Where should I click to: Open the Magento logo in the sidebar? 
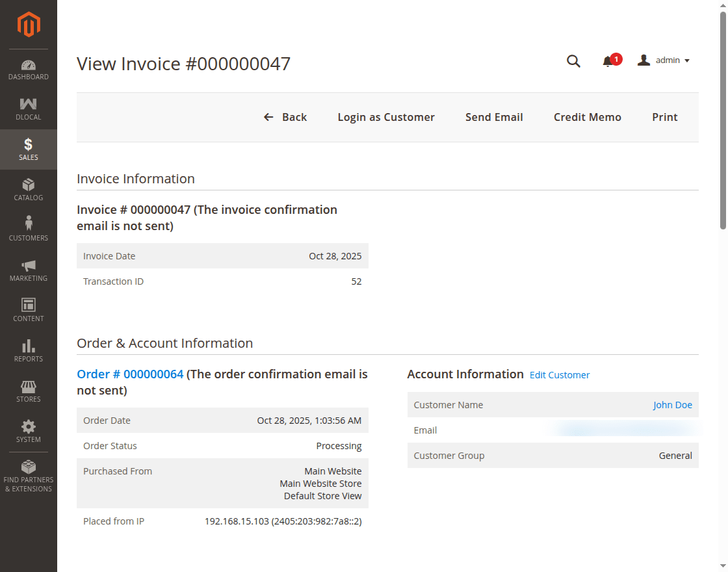tap(28, 25)
